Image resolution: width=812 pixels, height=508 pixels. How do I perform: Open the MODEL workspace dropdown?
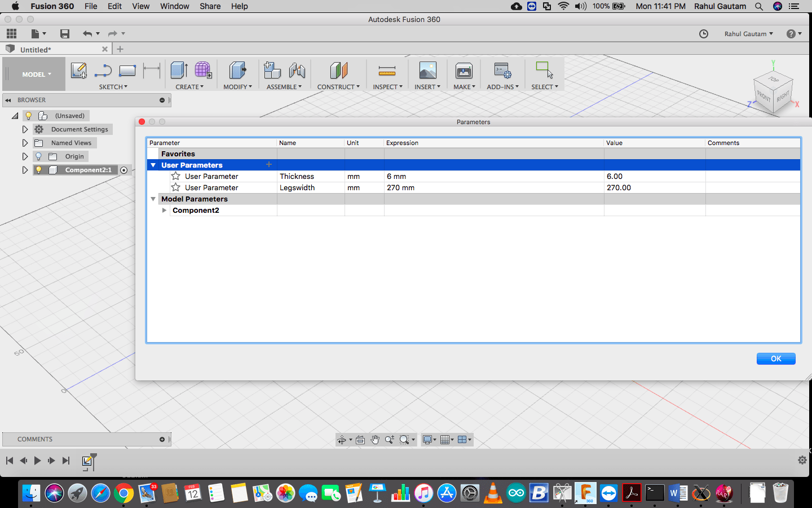click(37, 74)
